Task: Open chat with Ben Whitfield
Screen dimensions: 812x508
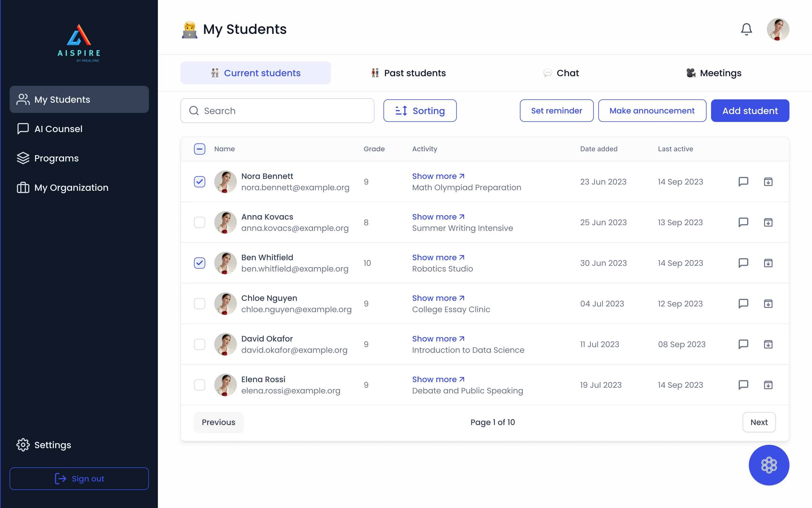Action: click(743, 263)
